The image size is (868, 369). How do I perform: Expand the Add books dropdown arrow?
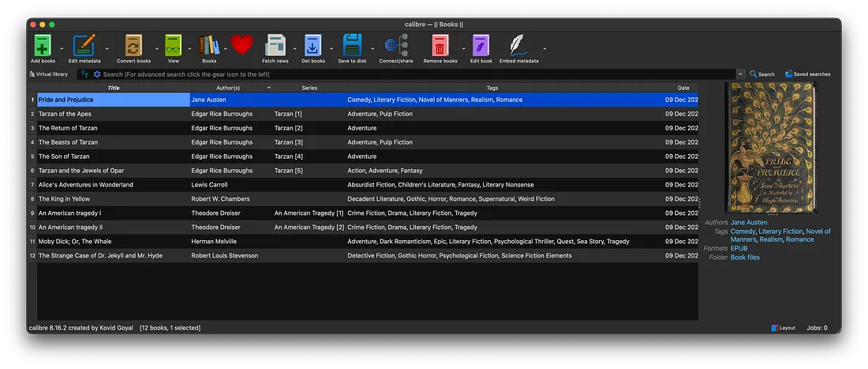point(62,49)
